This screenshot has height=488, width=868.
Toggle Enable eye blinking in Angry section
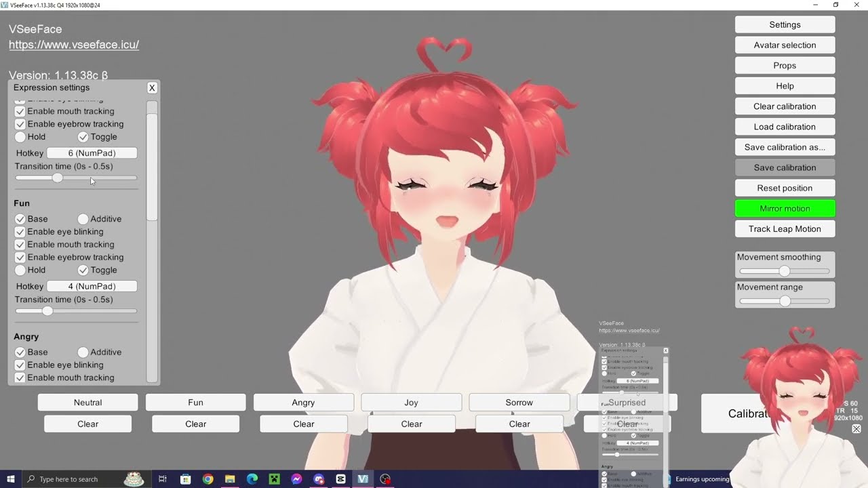click(x=20, y=365)
